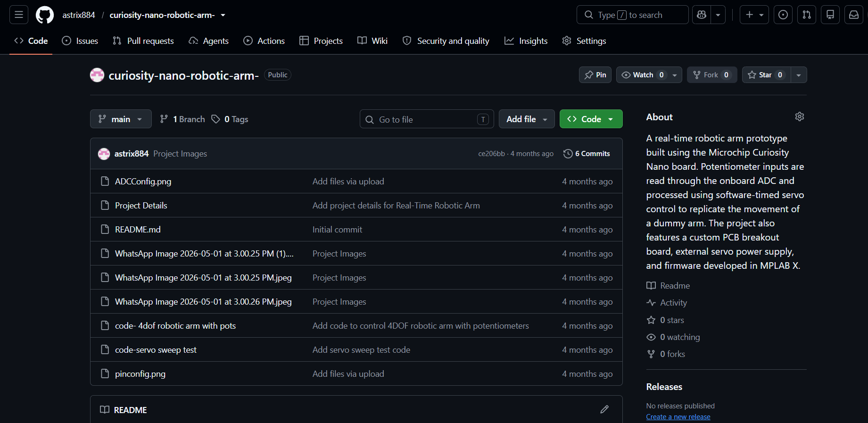The height and width of the screenshot is (423, 868).
Task: Open the Activity link in About
Action: click(x=667, y=303)
